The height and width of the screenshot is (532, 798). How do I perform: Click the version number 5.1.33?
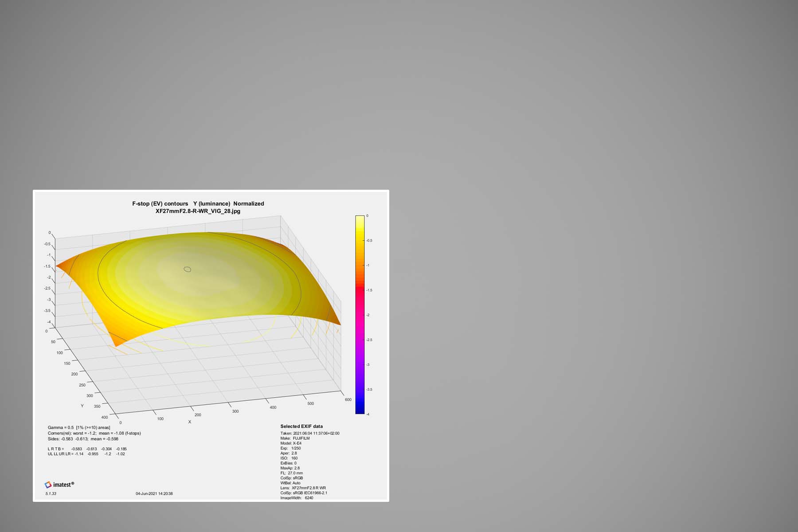tap(51, 493)
